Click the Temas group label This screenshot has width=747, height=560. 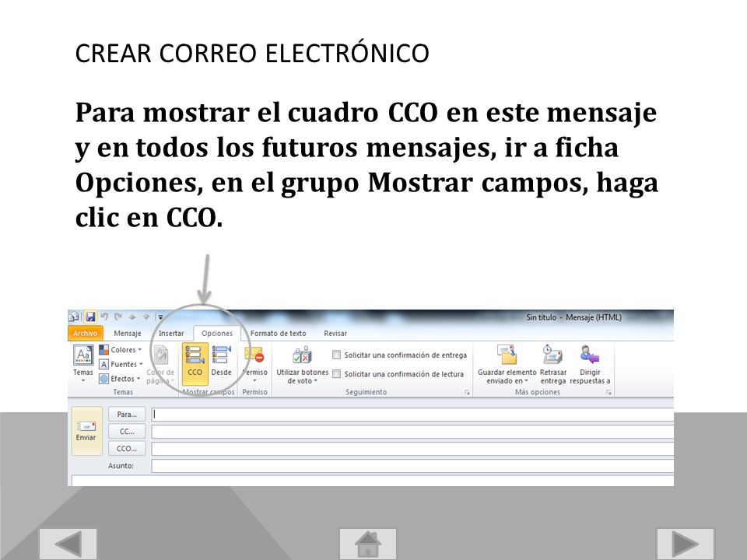pyautogui.click(x=123, y=392)
